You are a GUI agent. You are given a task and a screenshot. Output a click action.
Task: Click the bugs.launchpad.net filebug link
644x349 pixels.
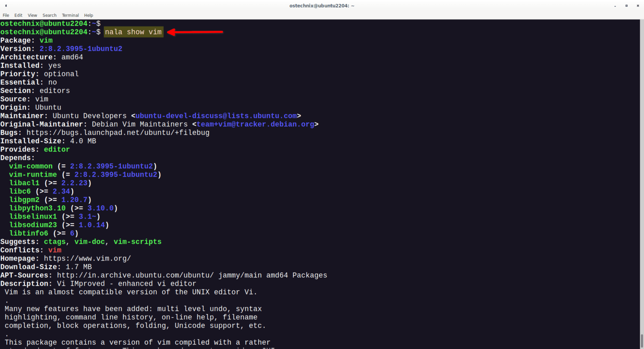[118, 133]
